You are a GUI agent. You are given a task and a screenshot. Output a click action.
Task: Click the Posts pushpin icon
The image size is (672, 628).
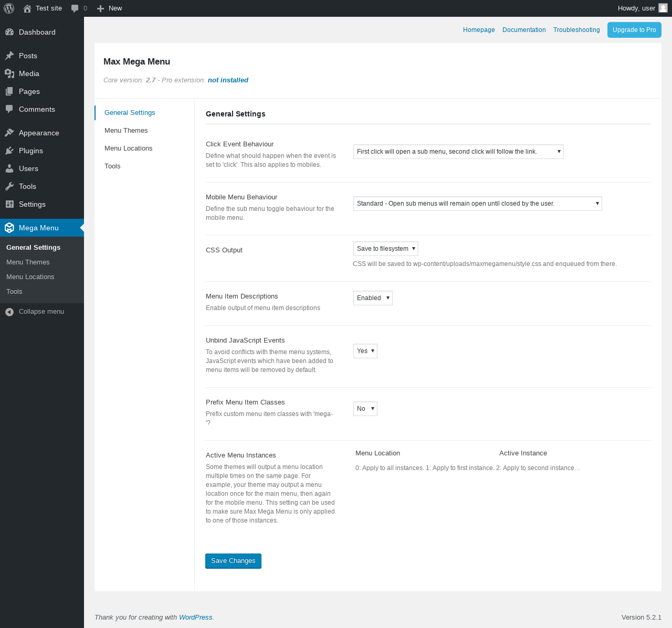9,56
